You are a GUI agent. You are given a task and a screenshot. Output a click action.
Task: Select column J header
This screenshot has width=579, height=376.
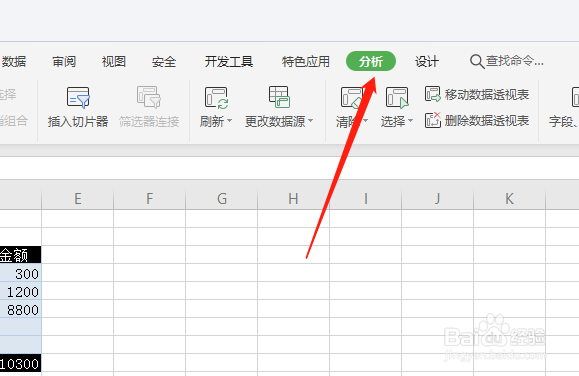coord(438,199)
